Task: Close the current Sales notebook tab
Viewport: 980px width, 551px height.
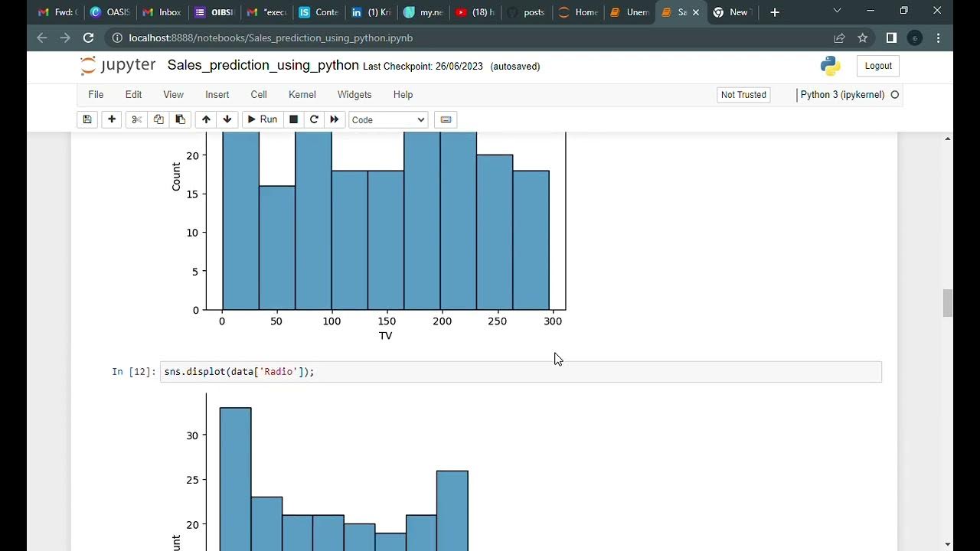Action: click(x=695, y=12)
